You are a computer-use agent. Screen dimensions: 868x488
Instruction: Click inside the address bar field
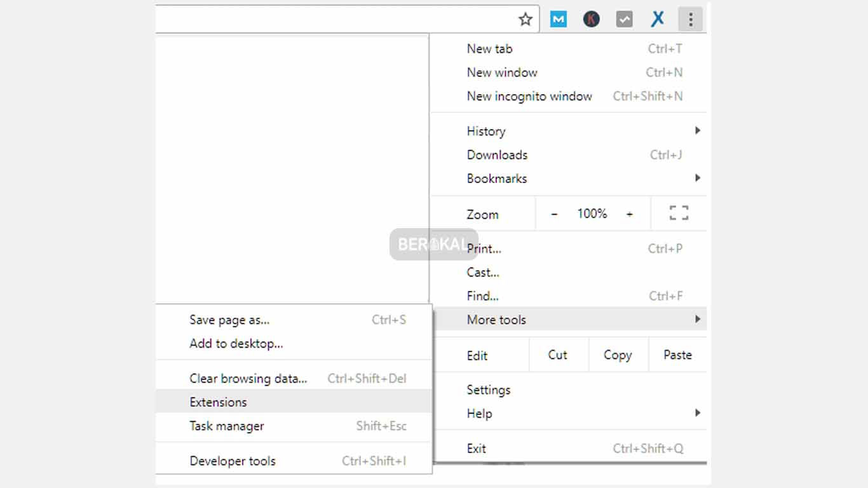click(330, 20)
